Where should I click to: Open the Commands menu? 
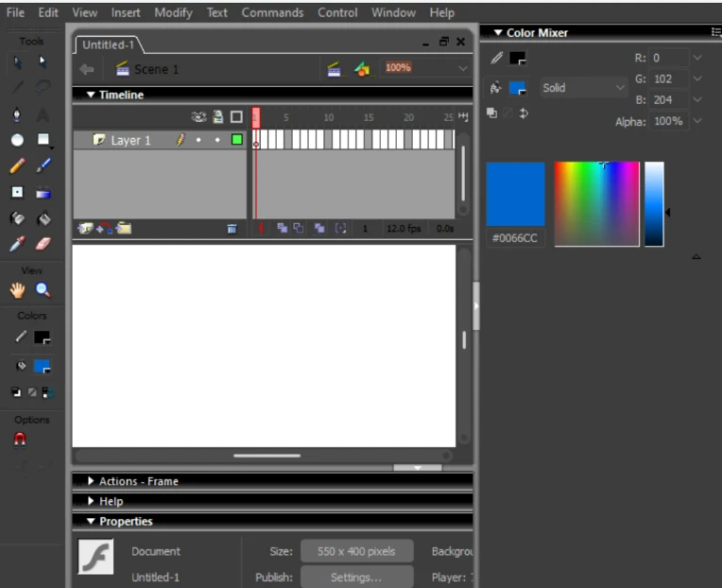coord(272,12)
